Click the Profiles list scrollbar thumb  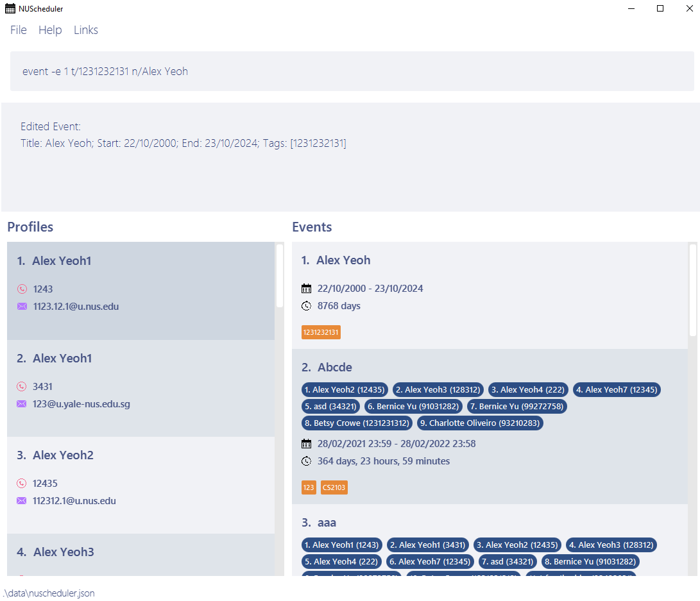tap(280, 276)
